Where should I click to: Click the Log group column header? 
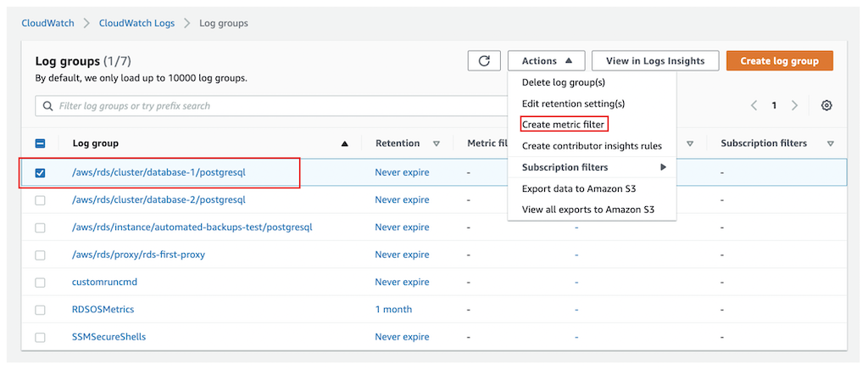point(95,143)
